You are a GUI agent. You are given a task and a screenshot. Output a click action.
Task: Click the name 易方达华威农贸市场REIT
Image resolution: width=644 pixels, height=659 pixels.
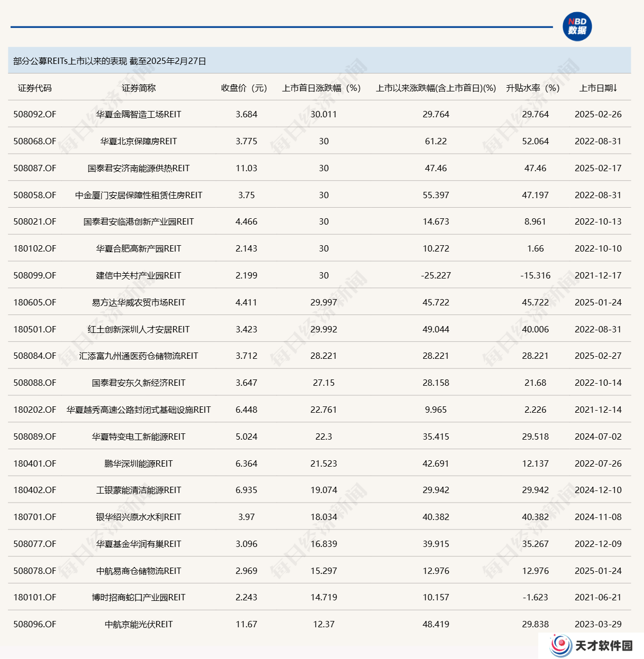click(139, 303)
